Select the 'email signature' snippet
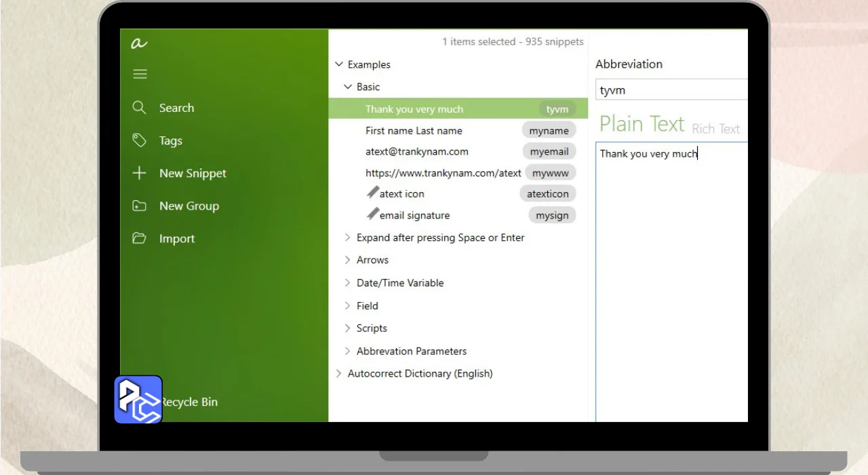The height and width of the screenshot is (475, 868). pyautogui.click(x=414, y=215)
